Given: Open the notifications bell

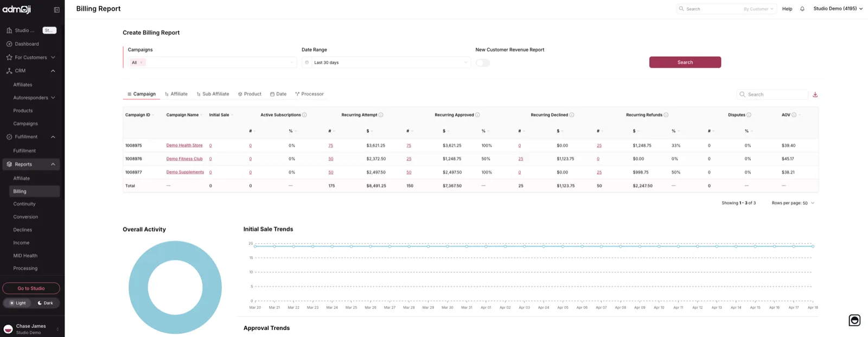Looking at the screenshot, I should click(x=802, y=9).
